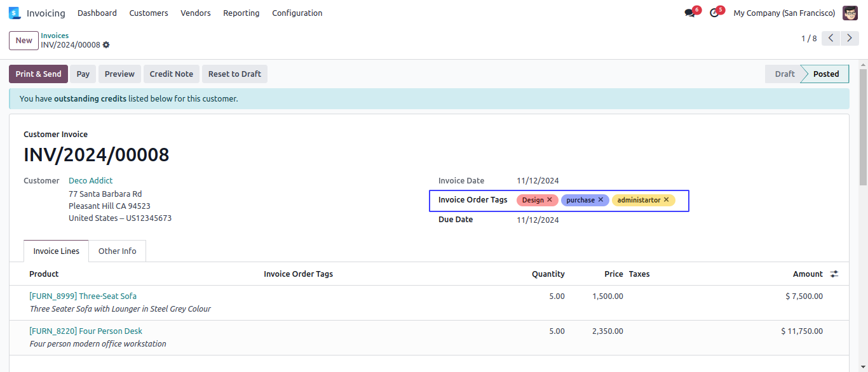Expand the Reporting menu
This screenshot has width=868, height=372.
241,13
